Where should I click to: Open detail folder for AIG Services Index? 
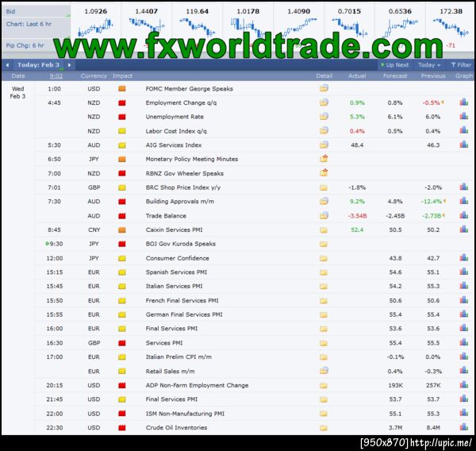(324, 145)
